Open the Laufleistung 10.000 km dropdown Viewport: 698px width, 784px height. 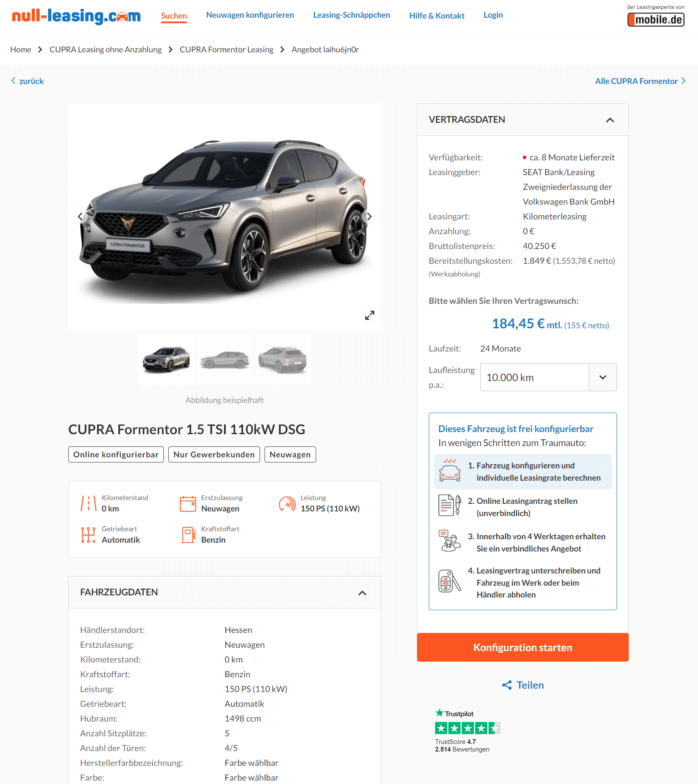coord(548,377)
